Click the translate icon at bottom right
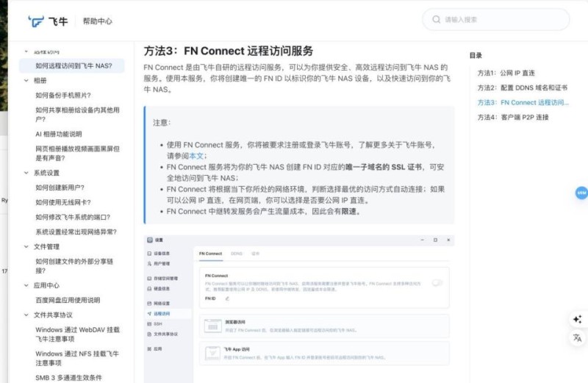588x383 pixels. (577, 337)
